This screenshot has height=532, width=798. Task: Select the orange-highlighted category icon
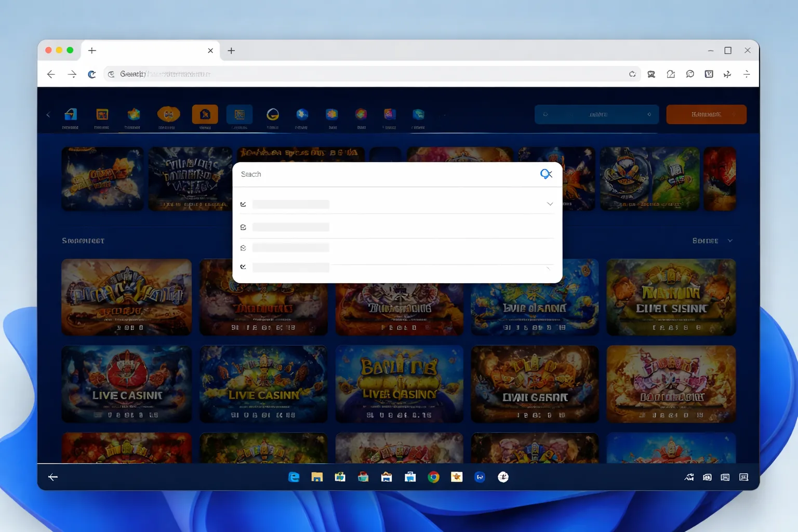pyautogui.click(x=205, y=115)
